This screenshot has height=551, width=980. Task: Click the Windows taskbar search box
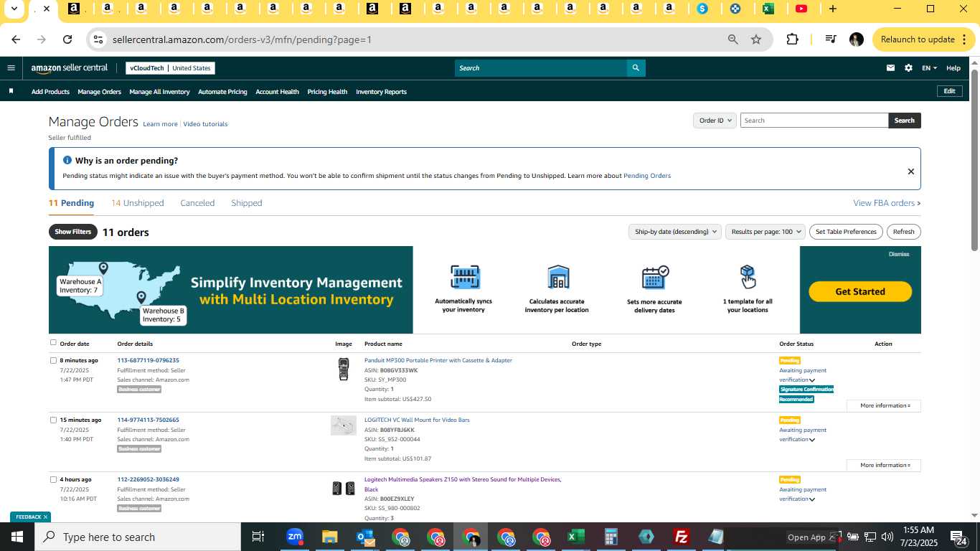(138, 537)
